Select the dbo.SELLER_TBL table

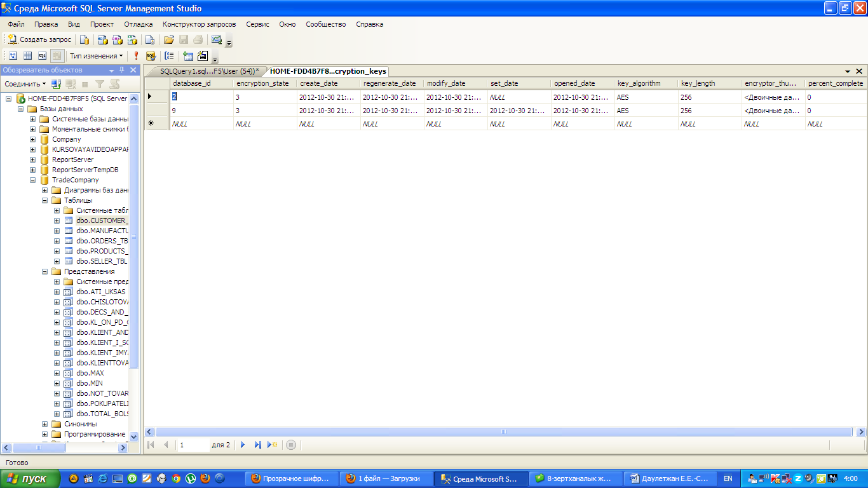pos(102,261)
